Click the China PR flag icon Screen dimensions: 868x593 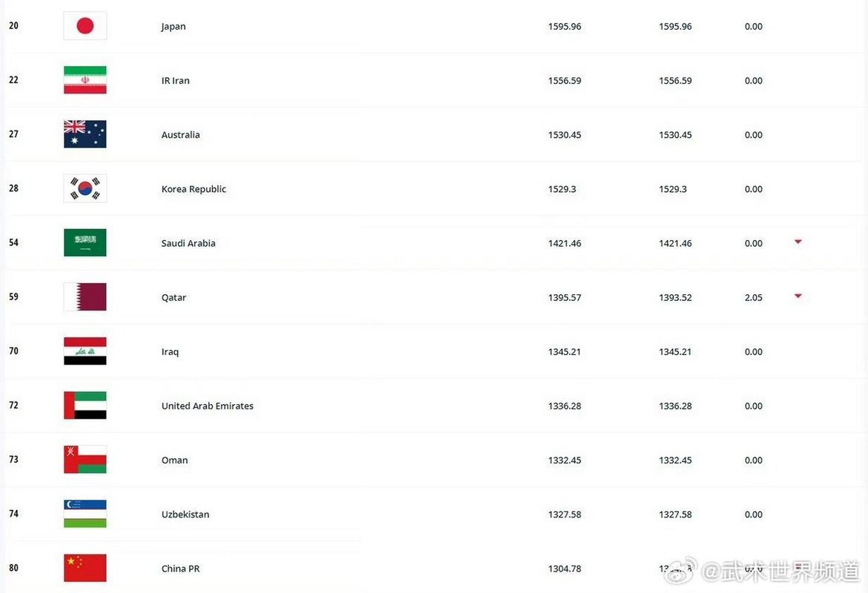[x=85, y=568]
